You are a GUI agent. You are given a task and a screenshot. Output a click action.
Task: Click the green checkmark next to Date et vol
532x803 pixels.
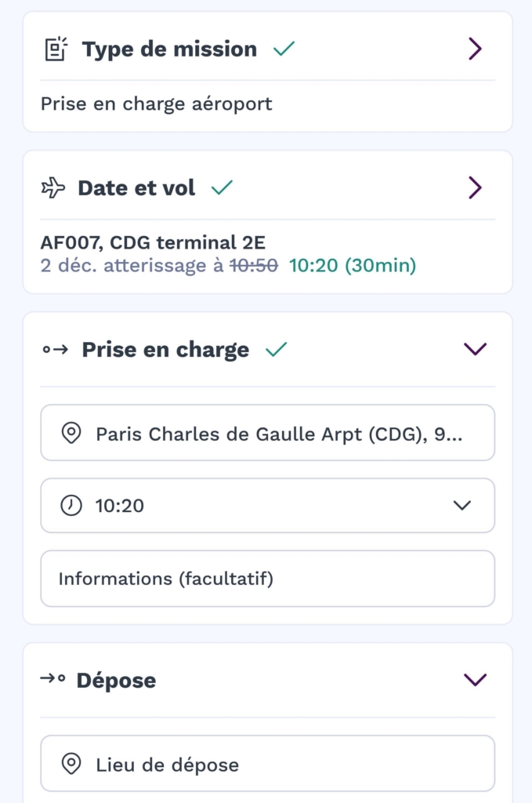(223, 188)
